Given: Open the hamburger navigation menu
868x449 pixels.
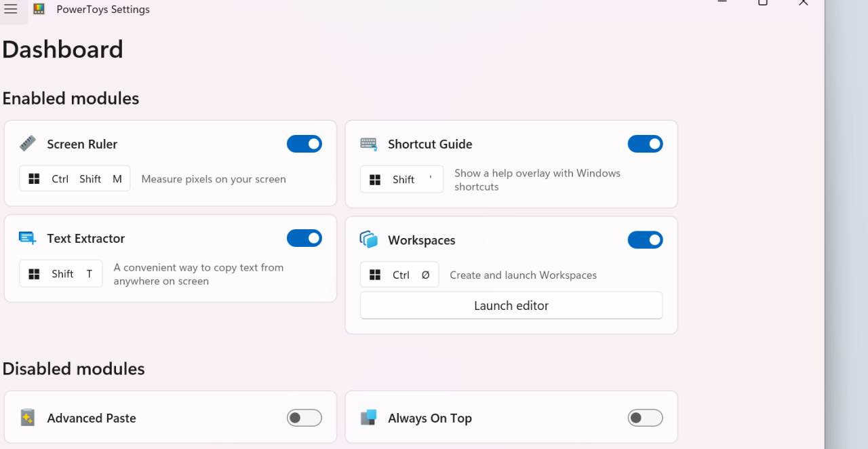Looking at the screenshot, I should point(11,9).
